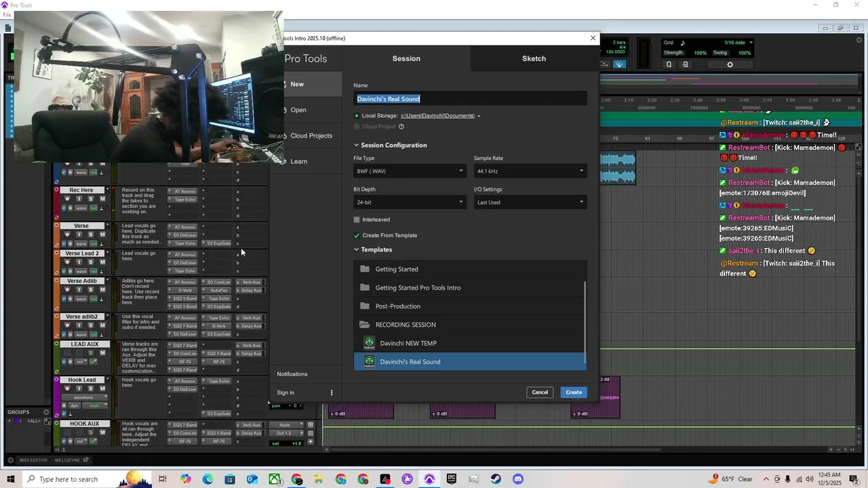Select New in the dashboard sidebar
The width and height of the screenshot is (868, 488).
[x=297, y=84]
